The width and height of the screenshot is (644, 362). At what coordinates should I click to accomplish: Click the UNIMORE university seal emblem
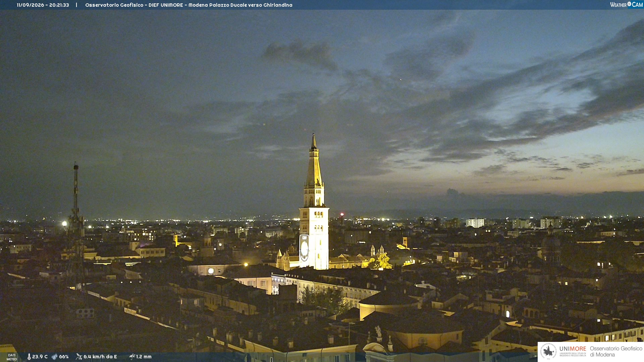tap(548, 352)
